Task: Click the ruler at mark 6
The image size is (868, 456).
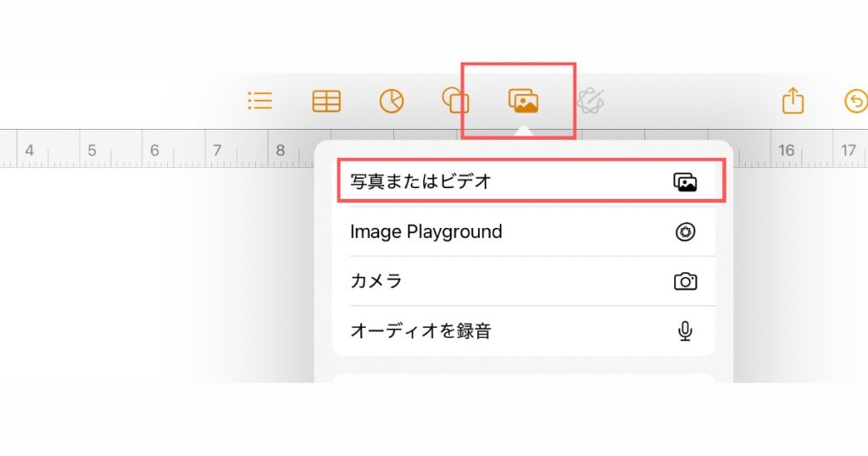Action: coord(154,151)
